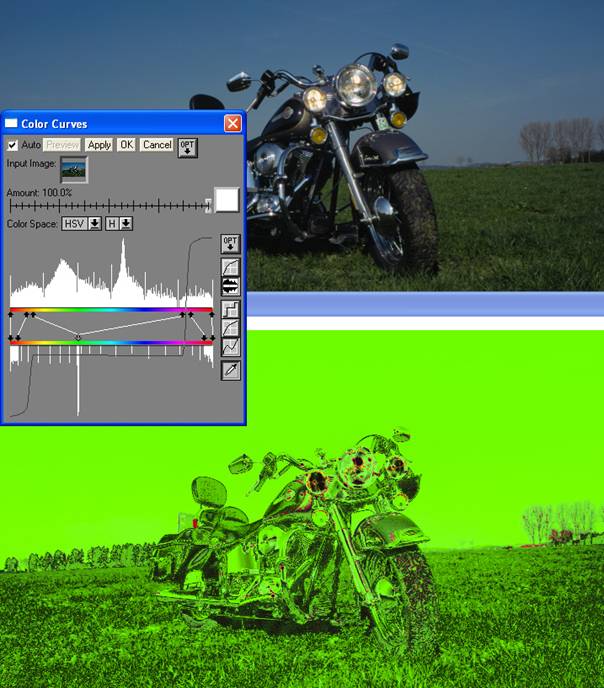Screen dimensions: 604x688
Task: Toggle the curve display icon above histogram icon
Action: tap(230, 266)
